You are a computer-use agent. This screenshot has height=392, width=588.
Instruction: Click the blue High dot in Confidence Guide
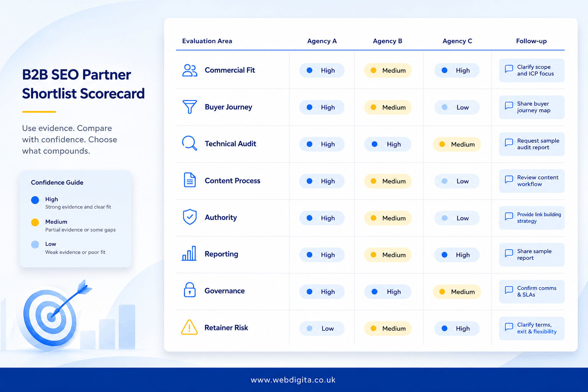coord(35,200)
